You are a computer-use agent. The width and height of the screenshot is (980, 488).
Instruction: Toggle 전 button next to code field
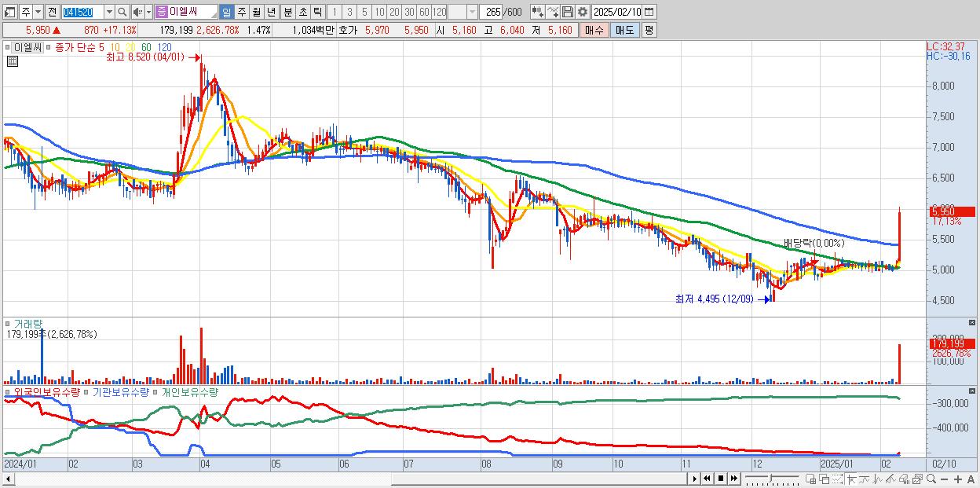pos(52,12)
